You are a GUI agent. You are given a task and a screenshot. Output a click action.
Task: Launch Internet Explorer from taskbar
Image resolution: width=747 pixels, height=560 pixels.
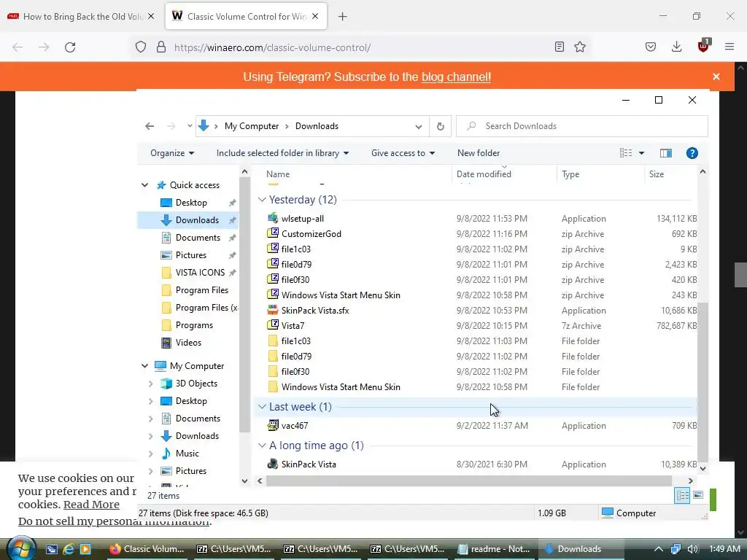(x=69, y=549)
